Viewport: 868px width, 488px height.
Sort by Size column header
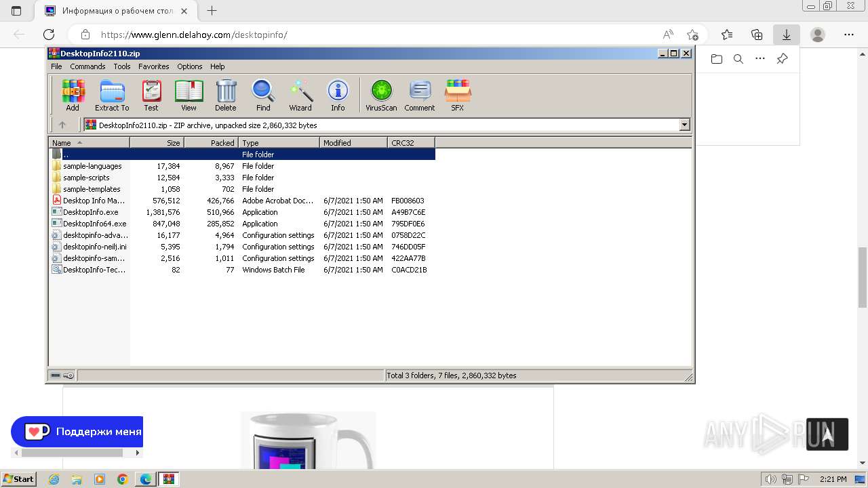[x=157, y=143]
